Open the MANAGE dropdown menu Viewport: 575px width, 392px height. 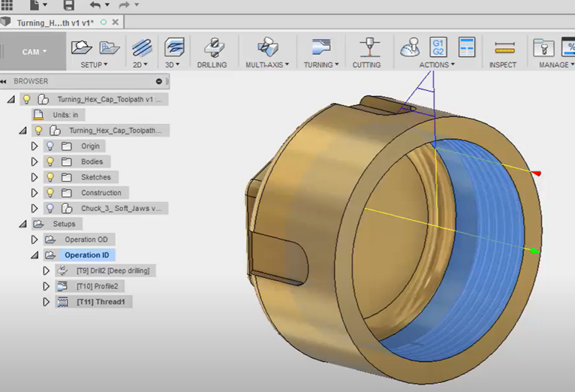point(557,65)
